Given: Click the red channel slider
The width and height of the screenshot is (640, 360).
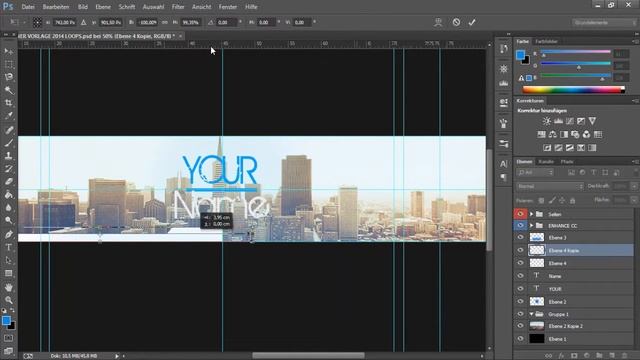Looking at the screenshot, I should (576, 52).
